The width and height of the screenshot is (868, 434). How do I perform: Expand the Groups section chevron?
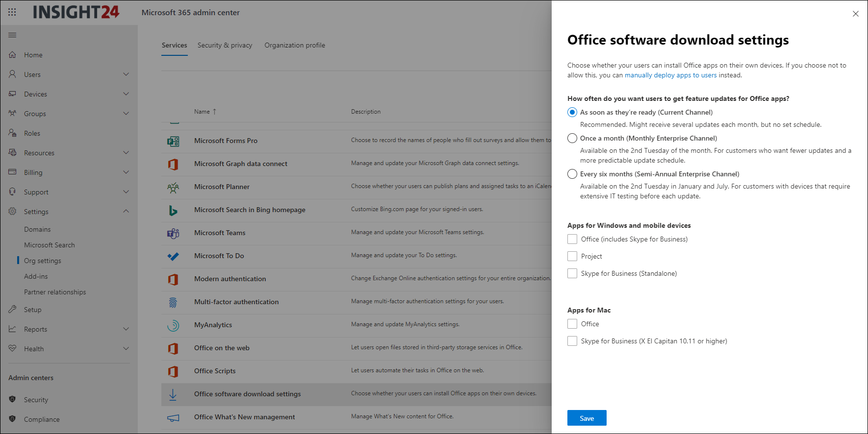click(x=126, y=113)
